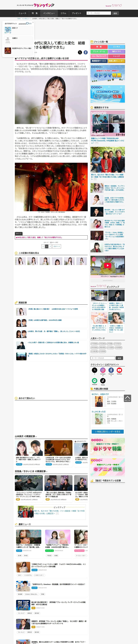The image size is (138, 644).
Task: Open article 山本美月、第1子出産
Action: [54, 331]
